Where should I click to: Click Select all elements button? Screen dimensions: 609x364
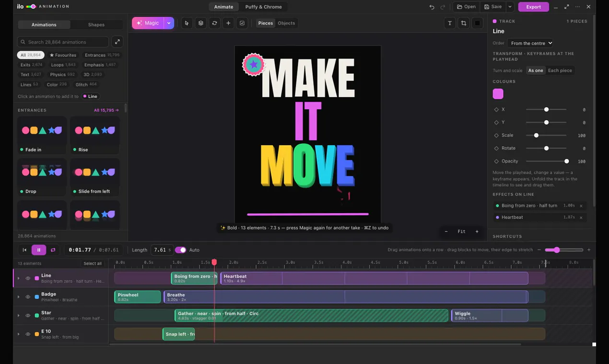point(93,263)
